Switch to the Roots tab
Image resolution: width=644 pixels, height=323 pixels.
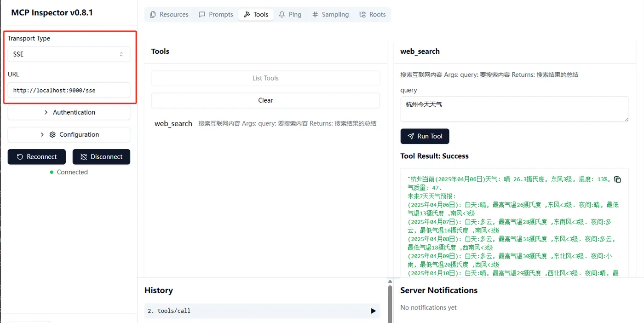click(x=372, y=14)
